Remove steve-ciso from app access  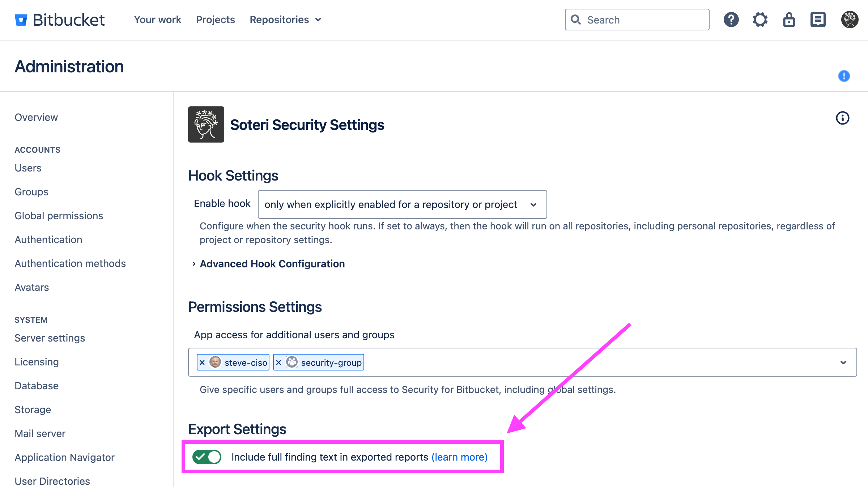pyautogui.click(x=202, y=363)
